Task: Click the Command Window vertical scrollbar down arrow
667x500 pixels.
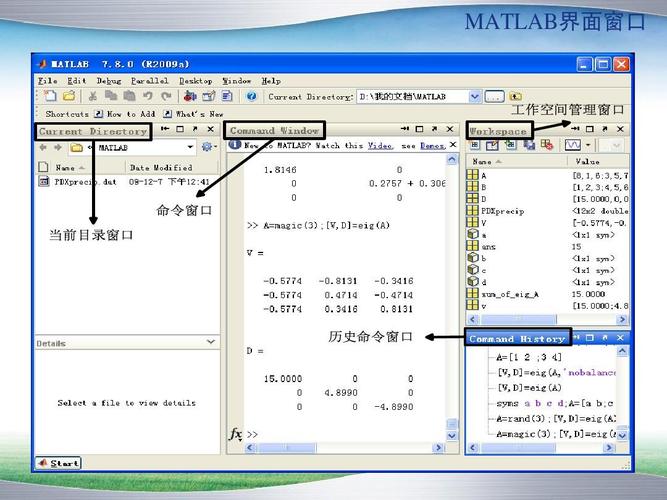Action: pos(452,436)
